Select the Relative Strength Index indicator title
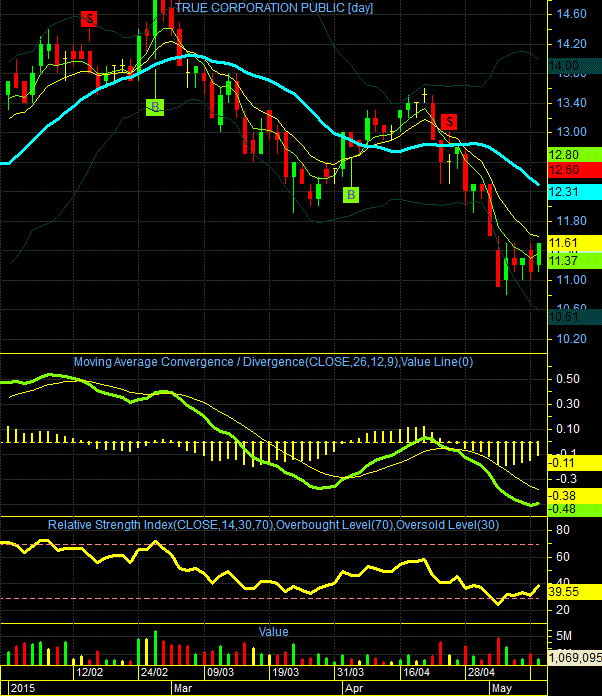Screen dimensions: 602x696 pyautogui.click(x=273, y=525)
